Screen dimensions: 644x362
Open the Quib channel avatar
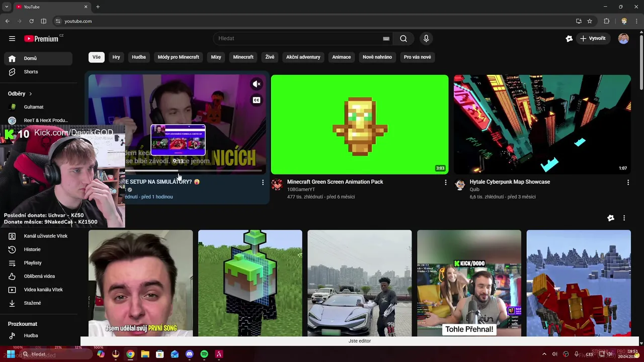click(x=460, y=185)
